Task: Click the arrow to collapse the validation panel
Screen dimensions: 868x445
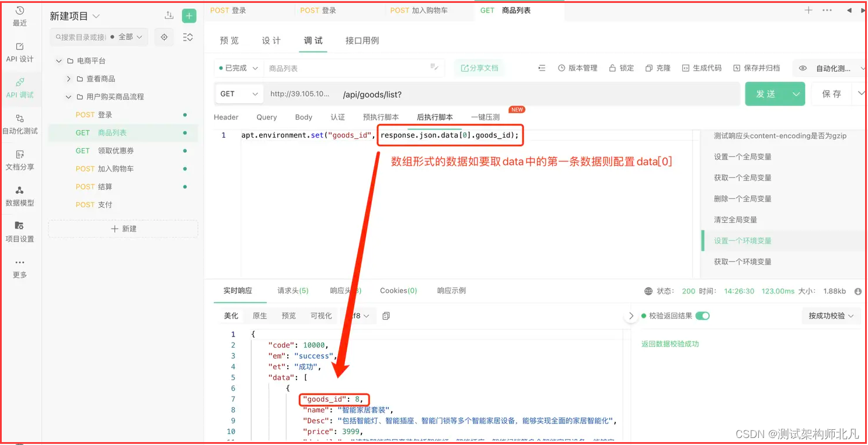Action: 630,316
